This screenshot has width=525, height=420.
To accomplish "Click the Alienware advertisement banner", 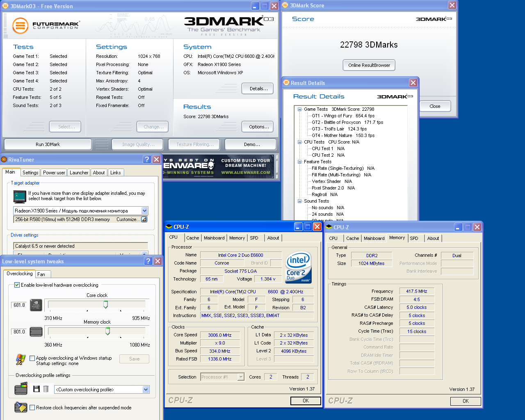I will pos(219,167).
